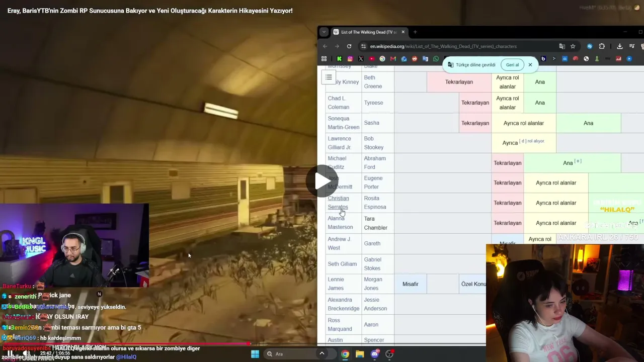Play the paused video
The image size is (644, 362).
click(322, 181)
